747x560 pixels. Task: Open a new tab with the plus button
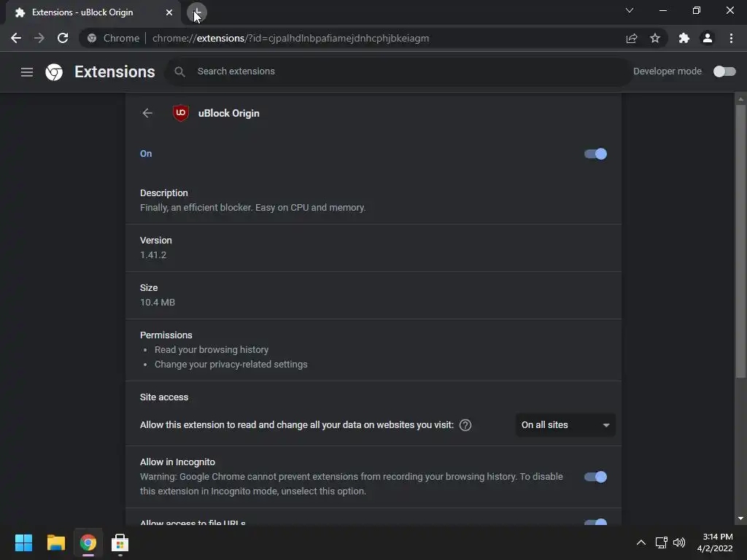point(197,12)
